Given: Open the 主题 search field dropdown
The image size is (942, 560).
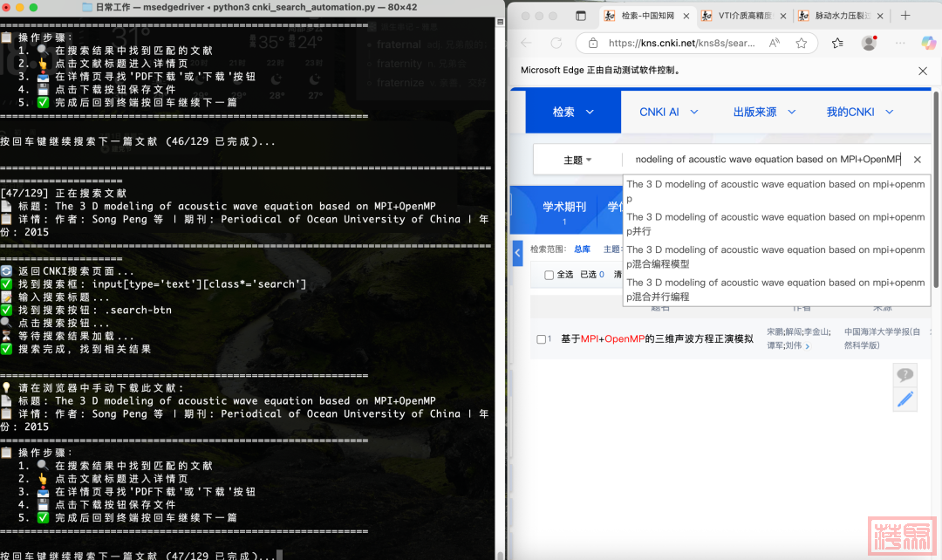Looking at the screenshot, I should click(x=577, y=160).
